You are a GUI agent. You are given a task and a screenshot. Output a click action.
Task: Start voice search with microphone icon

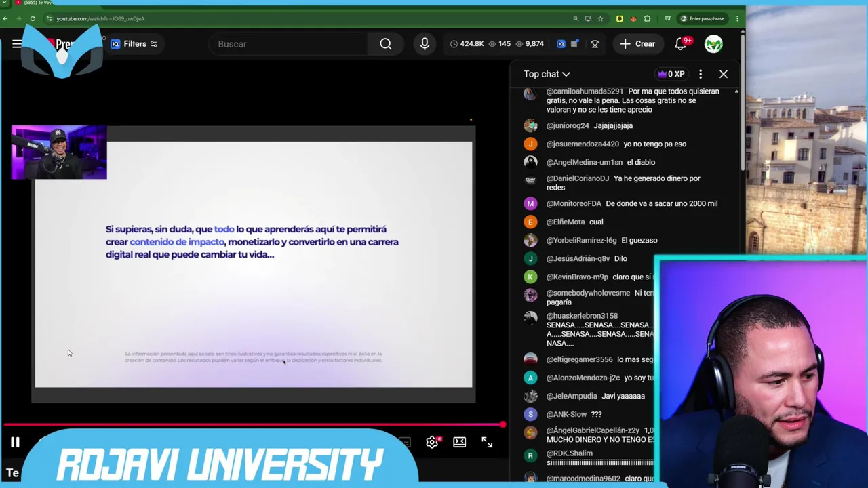(425, 44)
